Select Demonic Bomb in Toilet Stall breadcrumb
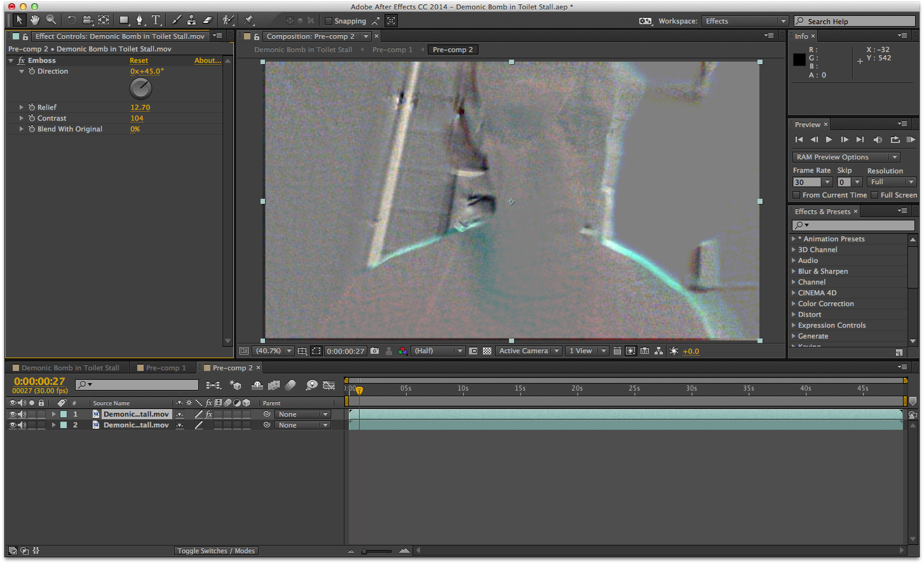Viewport: 924px width, 564px height. coord(303,50)
